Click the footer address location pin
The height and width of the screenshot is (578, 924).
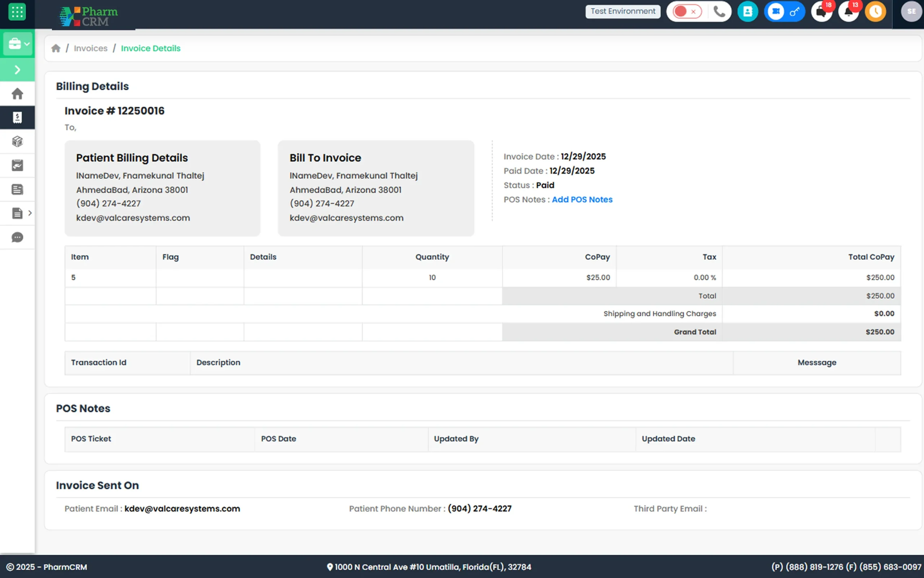(x=330, y=567)
